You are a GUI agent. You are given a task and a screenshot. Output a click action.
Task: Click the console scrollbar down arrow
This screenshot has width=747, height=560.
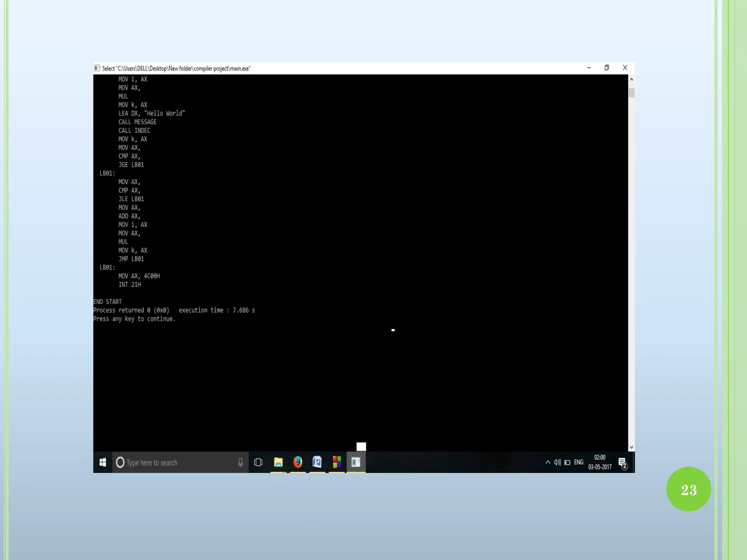point(631,447)
